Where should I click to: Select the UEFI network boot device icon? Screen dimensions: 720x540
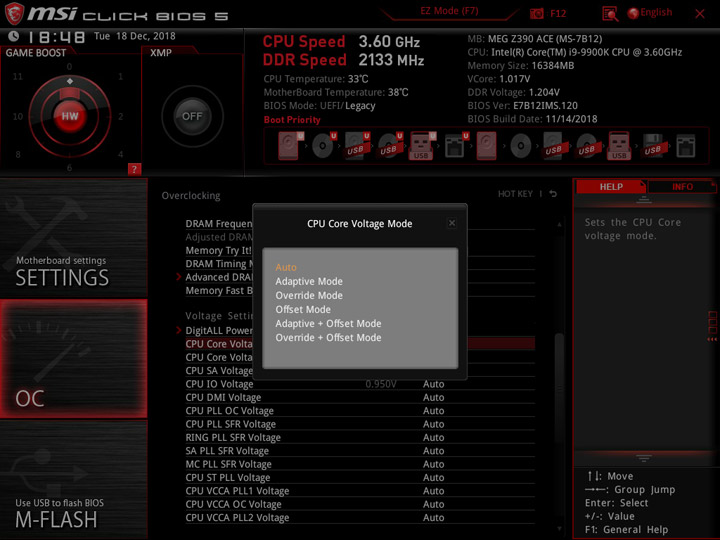tap(456, 146)
